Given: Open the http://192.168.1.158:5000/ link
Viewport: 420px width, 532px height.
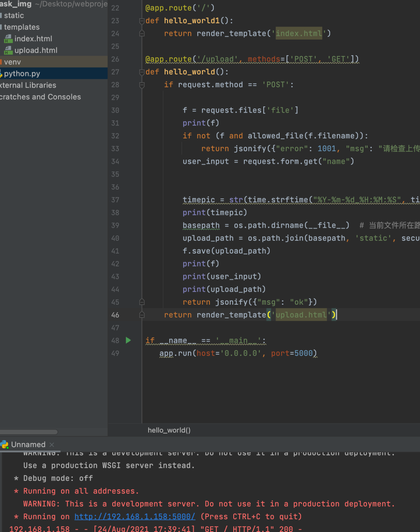Looking at the screenshot, I should click(135, 517).
